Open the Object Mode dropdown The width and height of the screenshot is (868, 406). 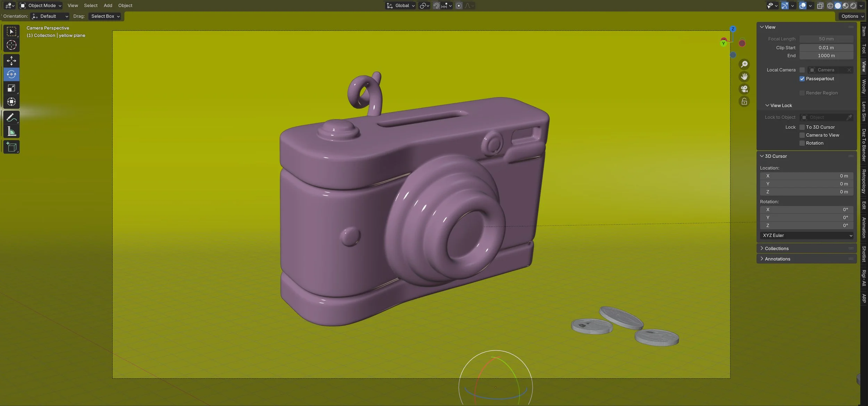click(x=41, y=6)
